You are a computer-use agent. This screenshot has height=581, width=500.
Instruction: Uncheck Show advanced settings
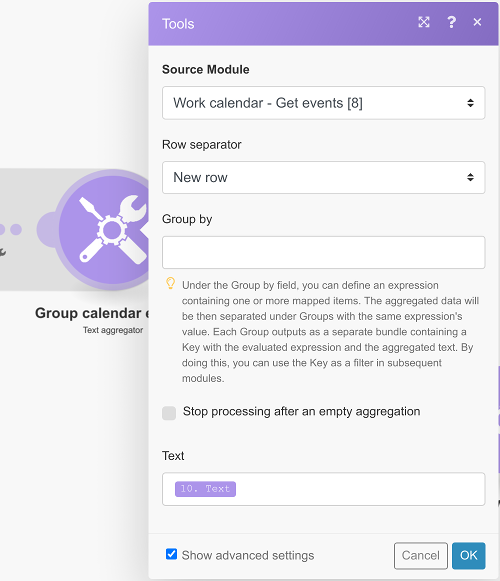pos(171,554)
